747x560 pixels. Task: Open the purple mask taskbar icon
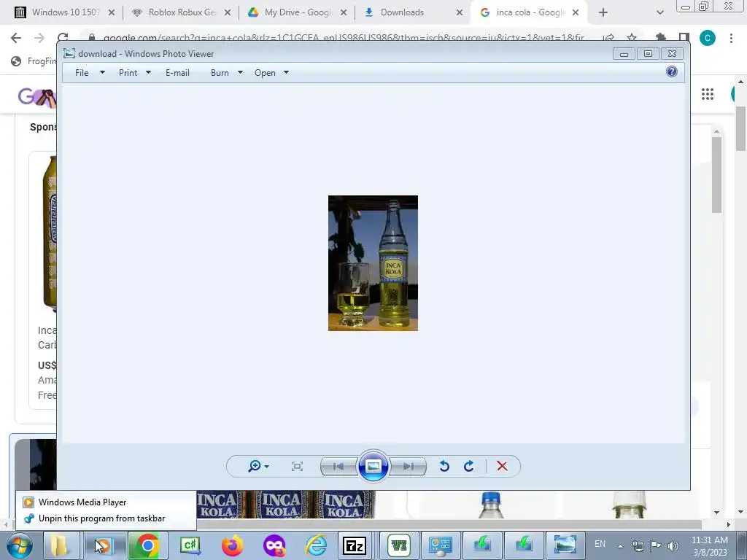coord(274,545)
